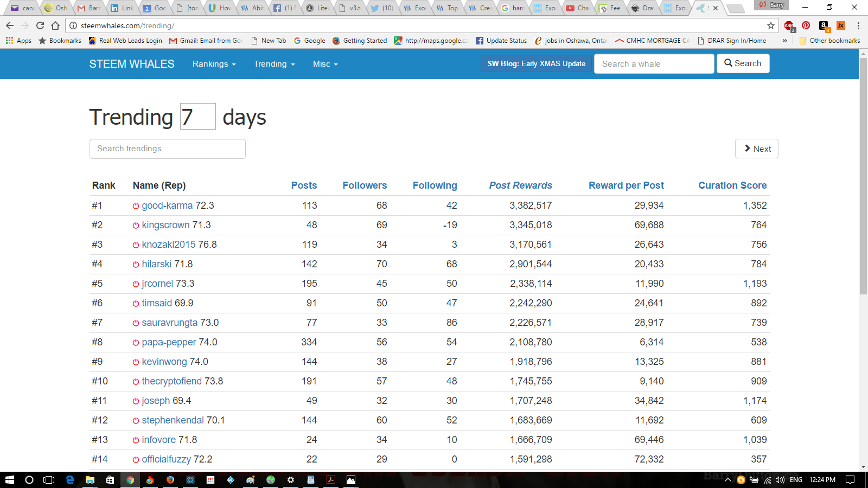Open the Action Center notifications icon
The image size is (868, 488).
(x=850, y=480)
